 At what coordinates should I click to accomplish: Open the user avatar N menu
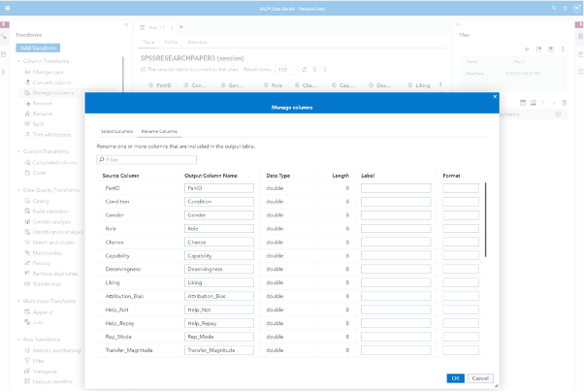pos(576,8)
